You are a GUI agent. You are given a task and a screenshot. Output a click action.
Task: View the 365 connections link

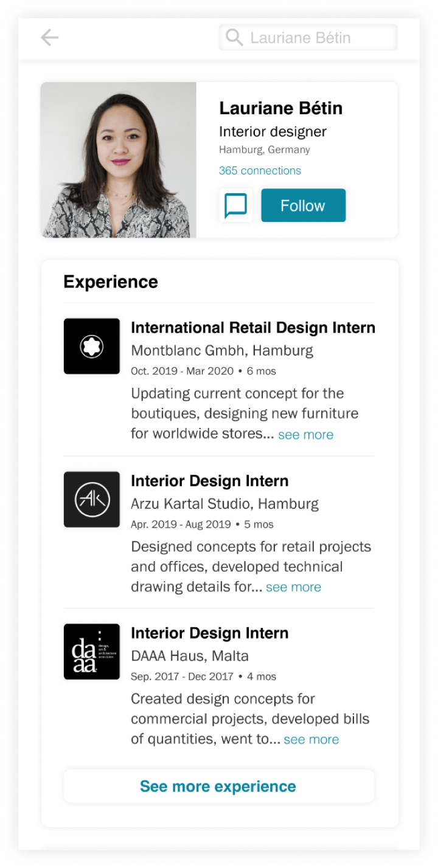point(260,171)
